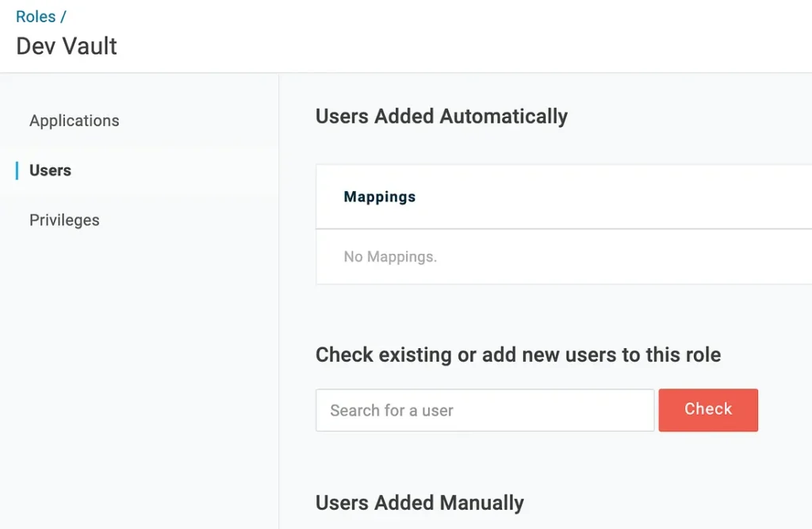Screen dimensions: 812x529
Task: Click the slash separator after Roles
Action: [x=63, y=17]
